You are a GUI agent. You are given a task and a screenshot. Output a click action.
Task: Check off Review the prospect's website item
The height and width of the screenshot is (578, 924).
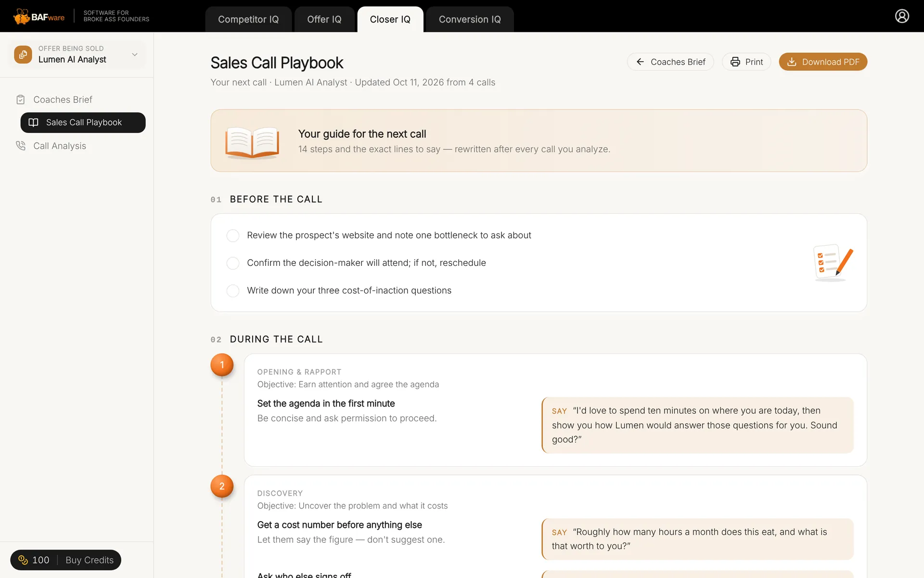(233, 236)
